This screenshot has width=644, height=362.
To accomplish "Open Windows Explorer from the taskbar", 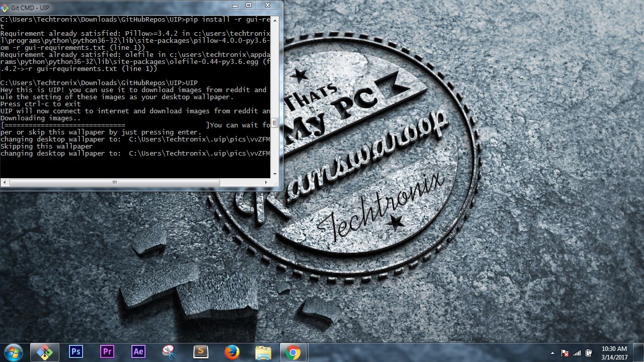I will coord(263,352).
